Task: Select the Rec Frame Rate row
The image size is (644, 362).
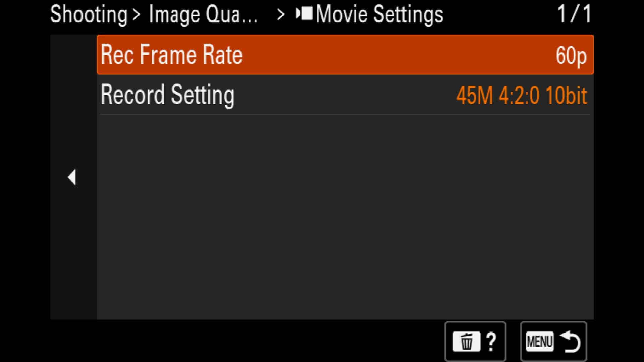Action: click(x=345, y=54)
